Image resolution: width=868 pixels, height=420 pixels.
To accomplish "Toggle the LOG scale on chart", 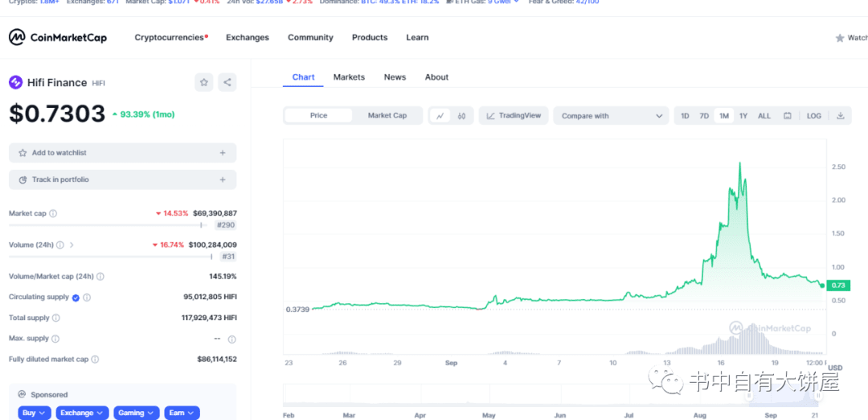I will pos(813,116).
